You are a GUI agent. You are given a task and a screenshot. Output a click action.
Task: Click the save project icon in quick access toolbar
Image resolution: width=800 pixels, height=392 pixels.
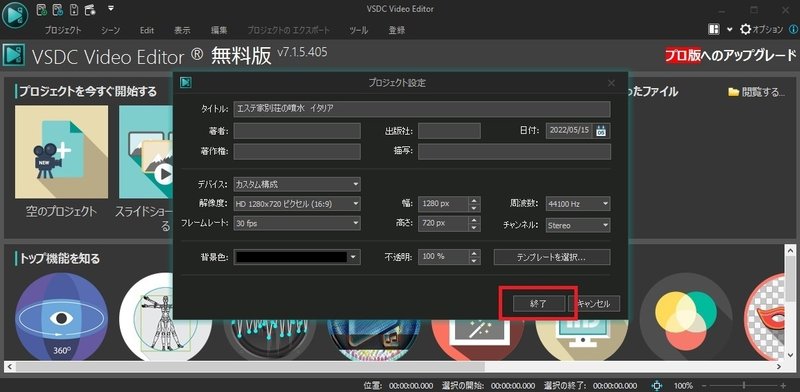pos(74,9)
